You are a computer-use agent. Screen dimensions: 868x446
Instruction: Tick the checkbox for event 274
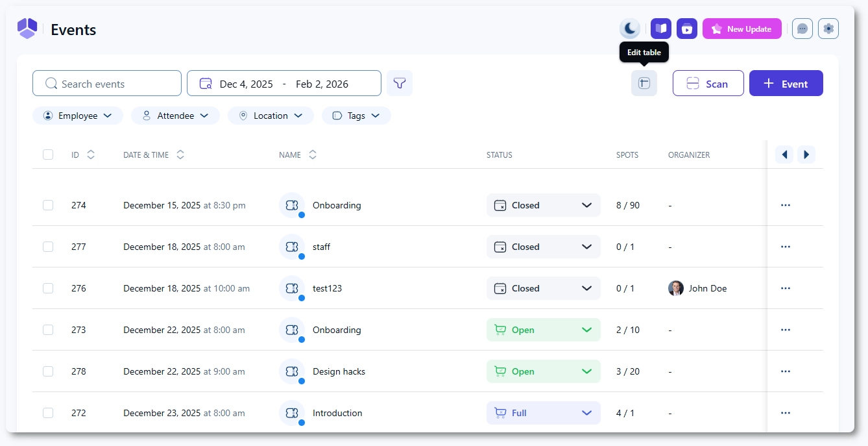coord(48,205)
